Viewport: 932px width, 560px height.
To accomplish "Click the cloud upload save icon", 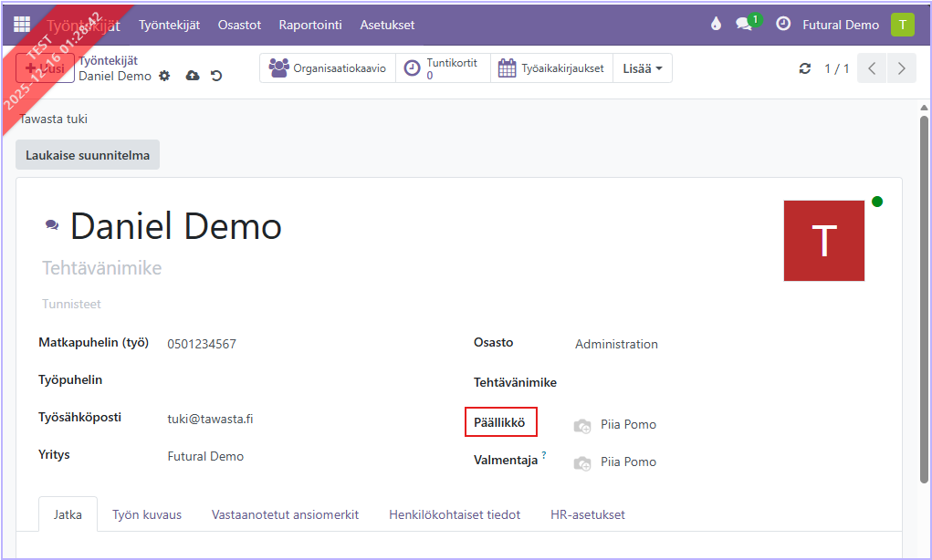I will pyautogui.click(x=192, y=76).
